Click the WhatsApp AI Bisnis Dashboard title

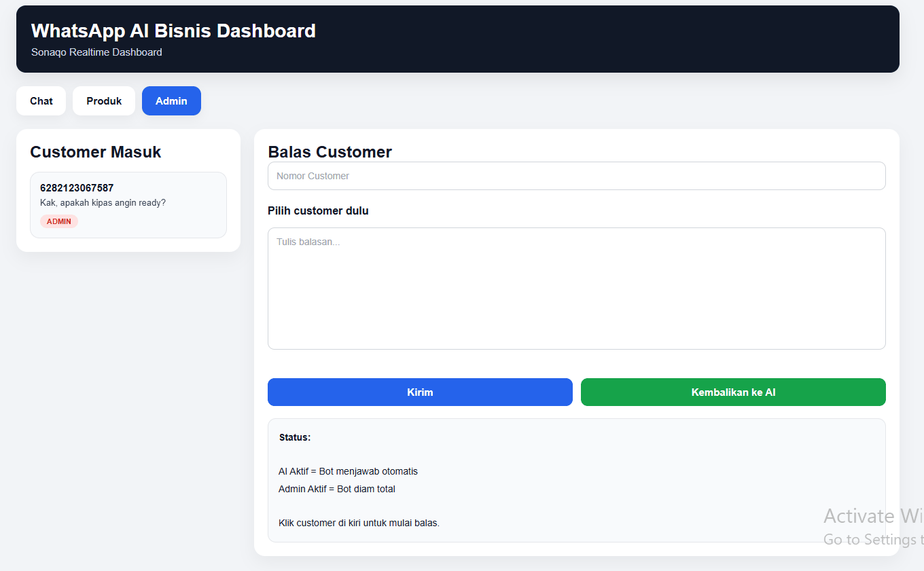[x=173, y=31]
